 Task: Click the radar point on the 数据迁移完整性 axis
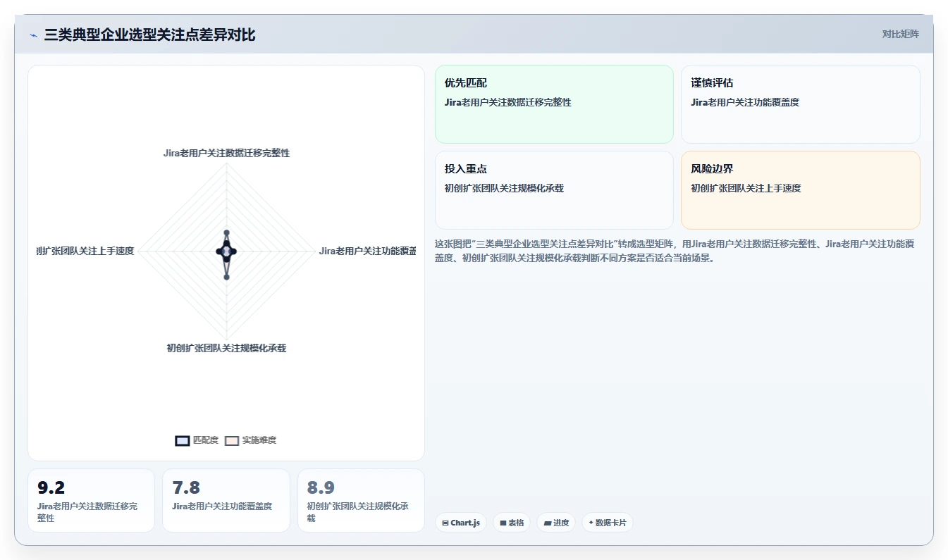pyautogui.click(x=226, y=232)
